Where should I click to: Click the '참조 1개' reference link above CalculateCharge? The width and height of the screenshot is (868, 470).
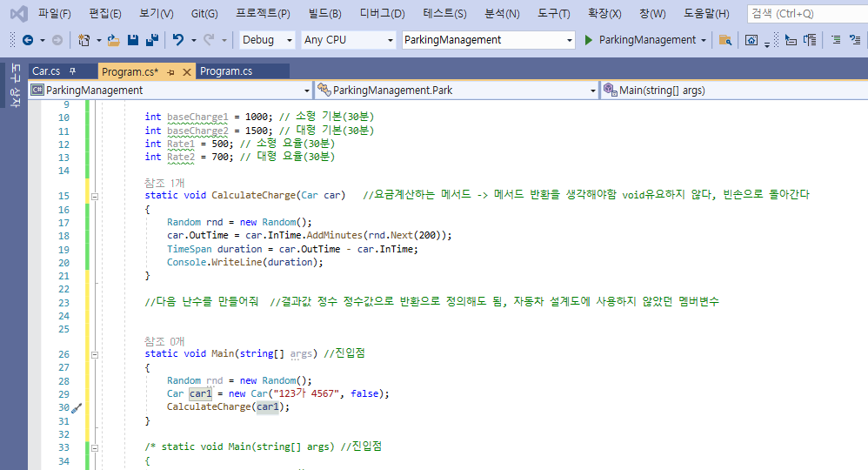[164, 183]
